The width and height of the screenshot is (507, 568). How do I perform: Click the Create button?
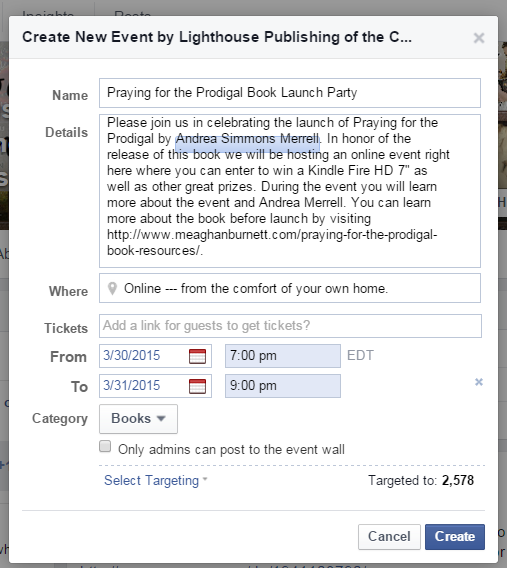click(x=455, y=536)
